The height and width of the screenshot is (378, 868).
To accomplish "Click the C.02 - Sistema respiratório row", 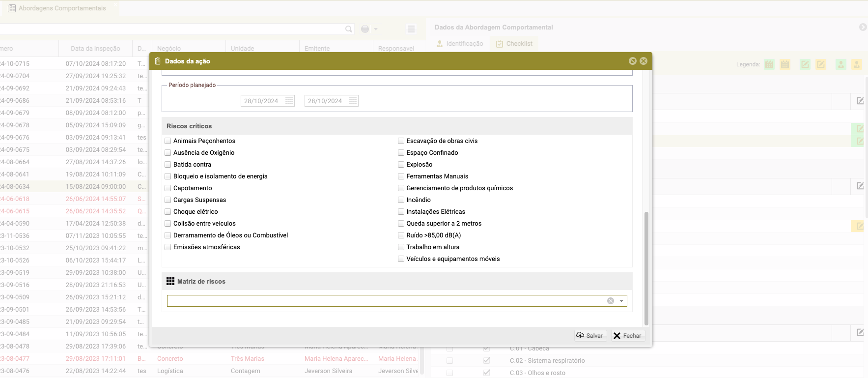I will click(x=547, y=361).
